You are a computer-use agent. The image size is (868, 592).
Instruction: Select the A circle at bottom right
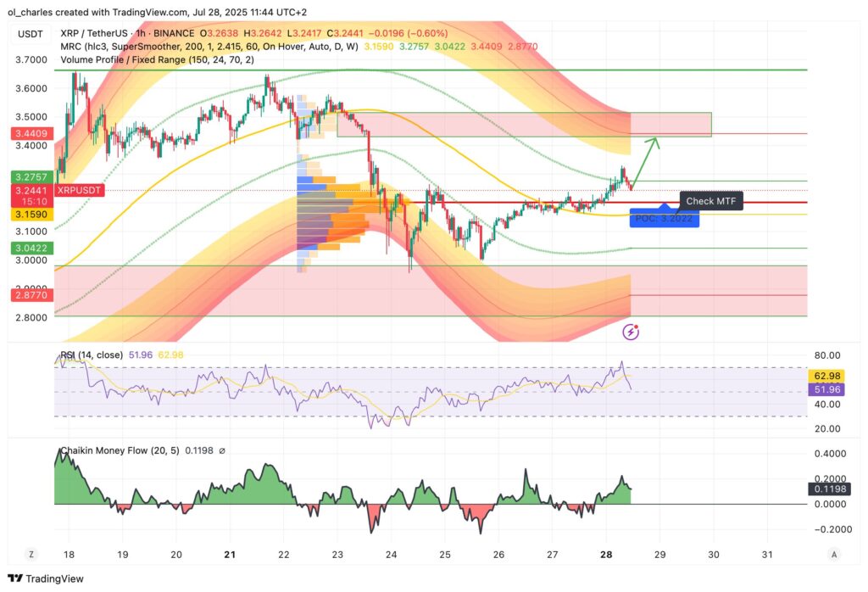tap(832, 553)
